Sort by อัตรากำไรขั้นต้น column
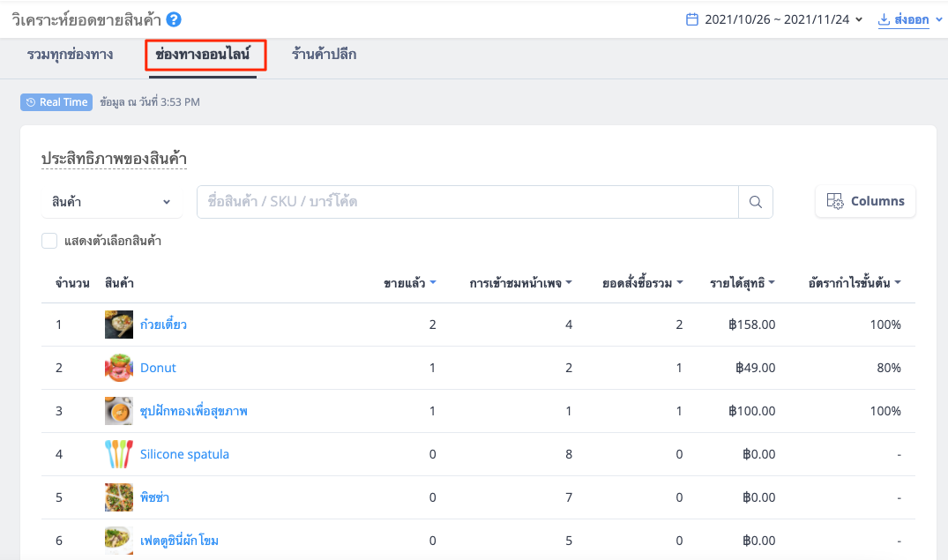Screen dimensions: 948x560 click(855, 283)
